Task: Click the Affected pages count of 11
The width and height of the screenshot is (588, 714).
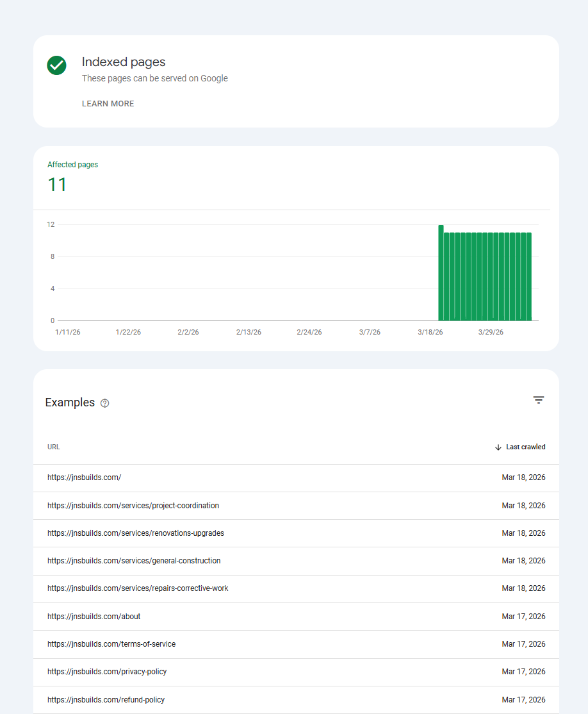Action: [x=58, y=185]
